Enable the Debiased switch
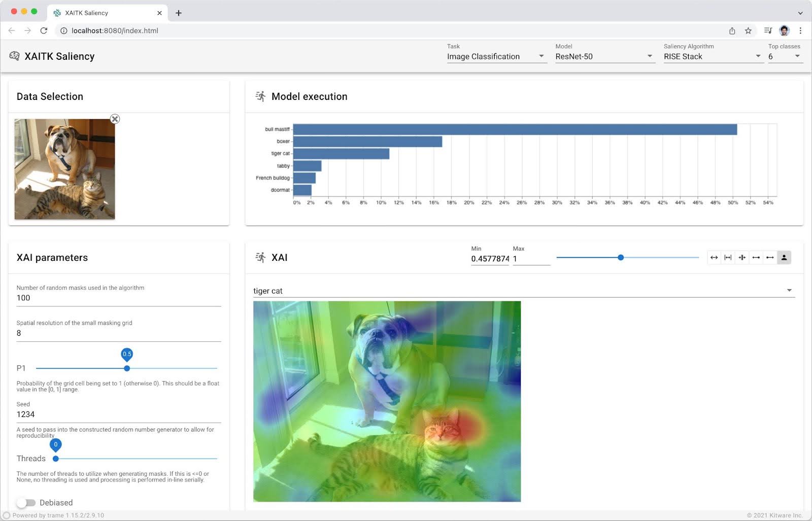Image resolution: width=812 pixels, height=521 pixels. click(x=26, y=503)
